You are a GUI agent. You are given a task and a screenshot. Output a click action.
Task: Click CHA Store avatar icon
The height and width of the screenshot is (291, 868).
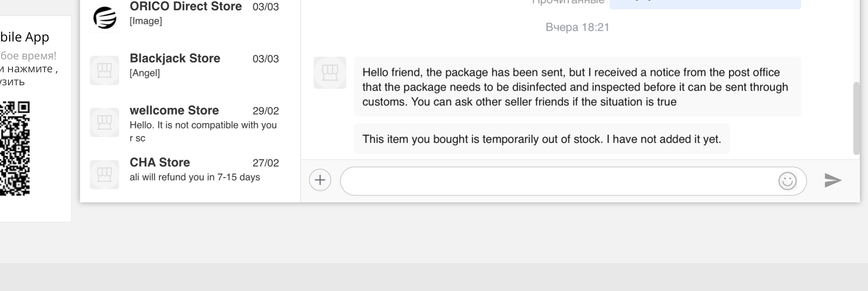(x=105, y=175)
